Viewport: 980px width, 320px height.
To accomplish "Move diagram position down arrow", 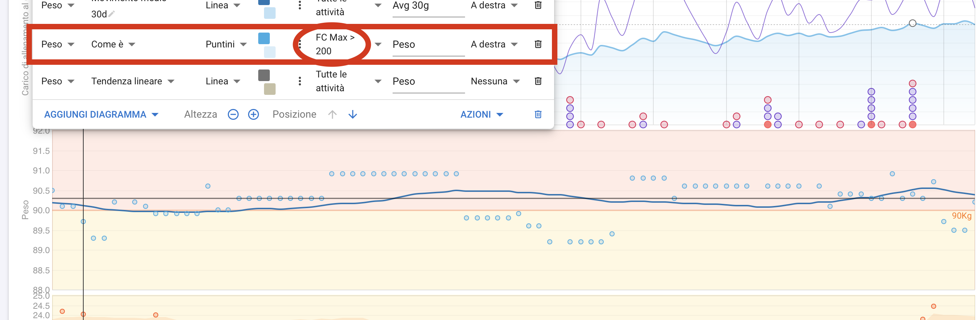I will coord(353,114).
